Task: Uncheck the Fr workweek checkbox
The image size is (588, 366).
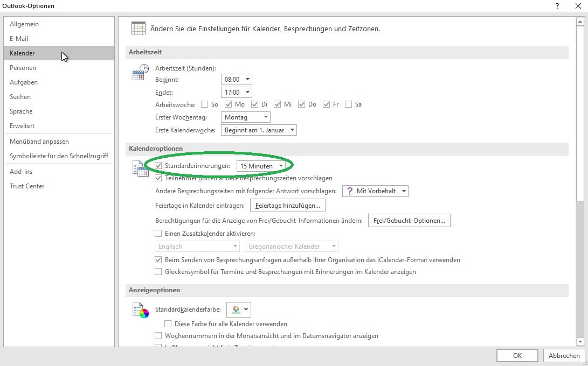Action: pyautogui.click(x=326, y=104)
